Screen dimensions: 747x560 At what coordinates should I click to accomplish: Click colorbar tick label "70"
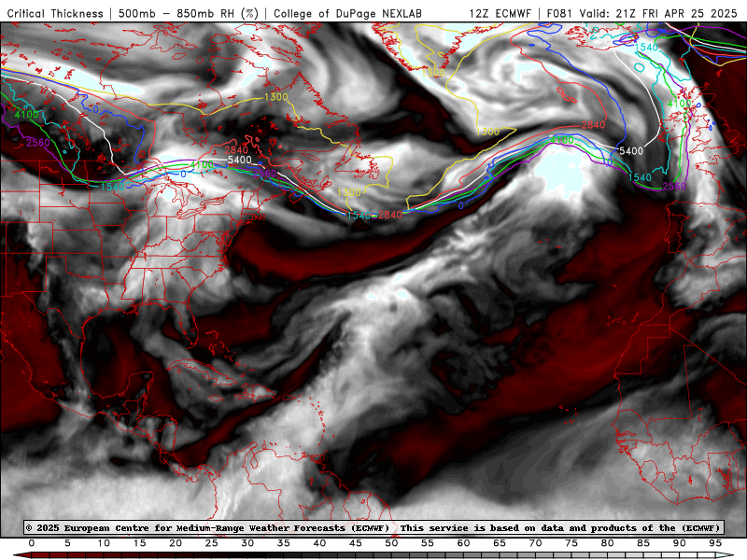click(535, 543)
